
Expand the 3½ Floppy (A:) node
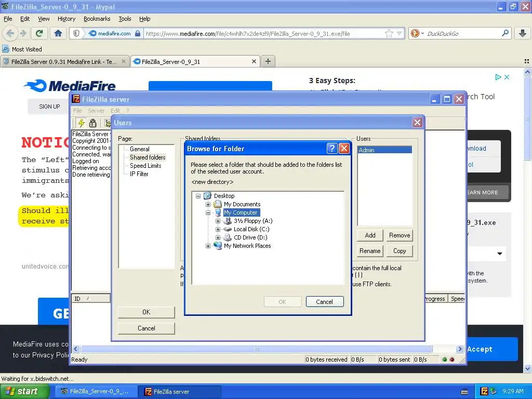218,221
